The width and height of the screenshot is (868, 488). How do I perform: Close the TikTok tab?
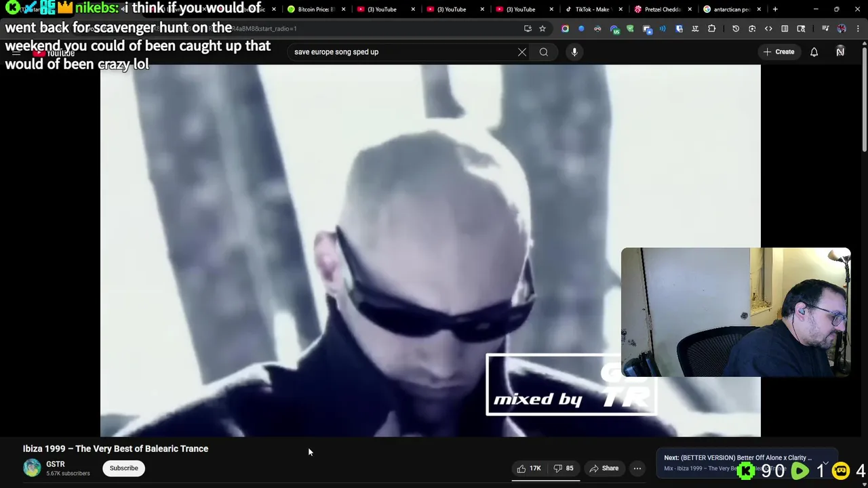point(620,9)
